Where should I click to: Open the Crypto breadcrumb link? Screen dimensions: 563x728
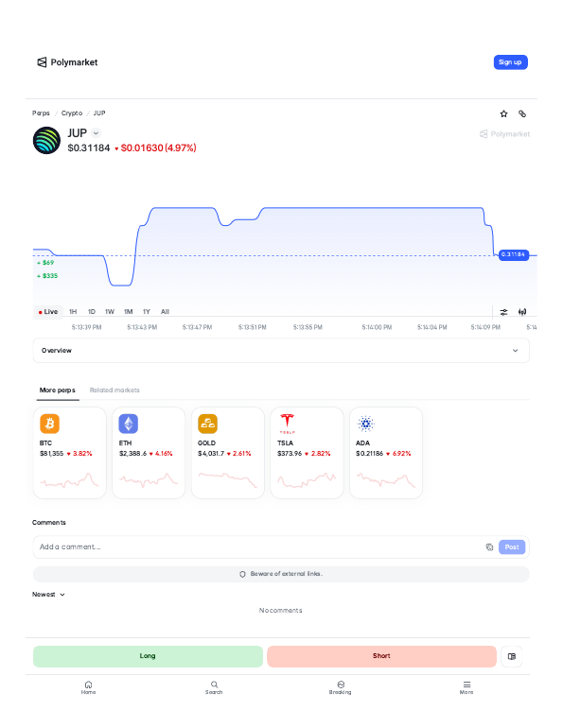(72, 113)
